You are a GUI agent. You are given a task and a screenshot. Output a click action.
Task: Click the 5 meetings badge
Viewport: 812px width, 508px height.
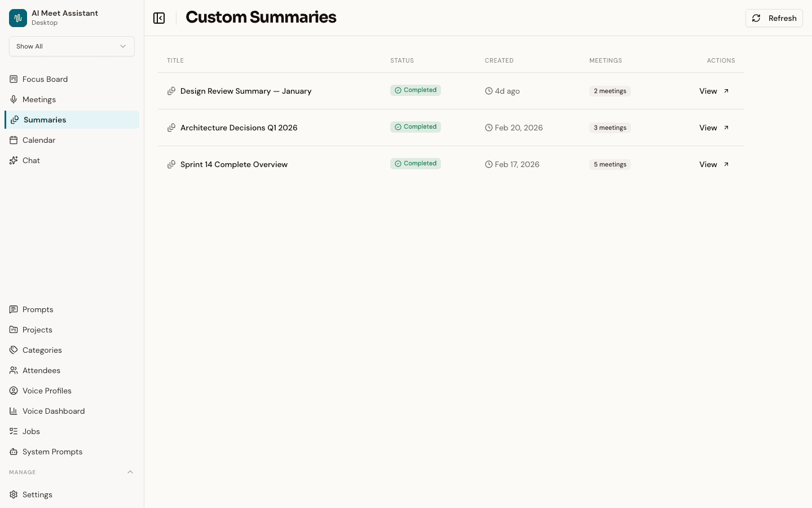pos(610,164)
